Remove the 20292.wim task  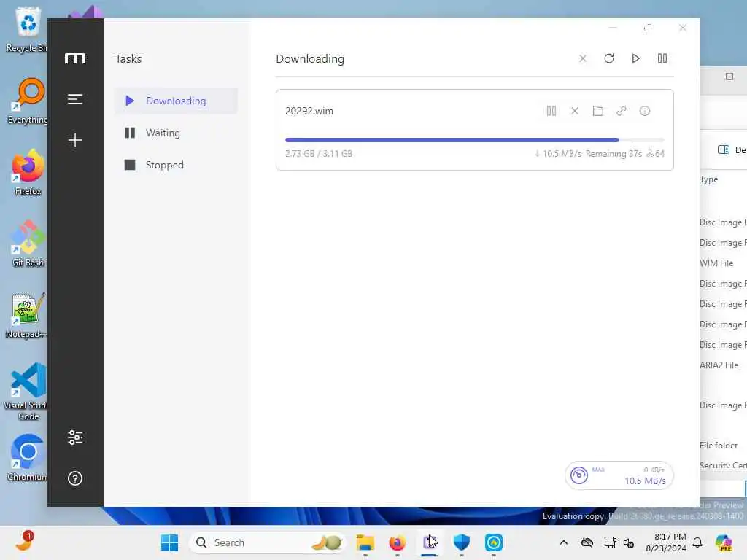coord(575,111)
